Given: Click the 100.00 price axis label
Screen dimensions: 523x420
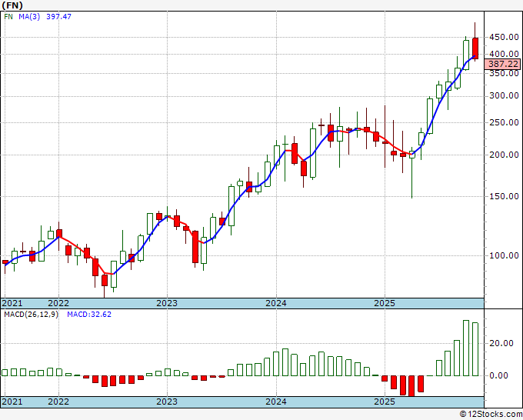Looking at the screenshot, I should 504,255.
